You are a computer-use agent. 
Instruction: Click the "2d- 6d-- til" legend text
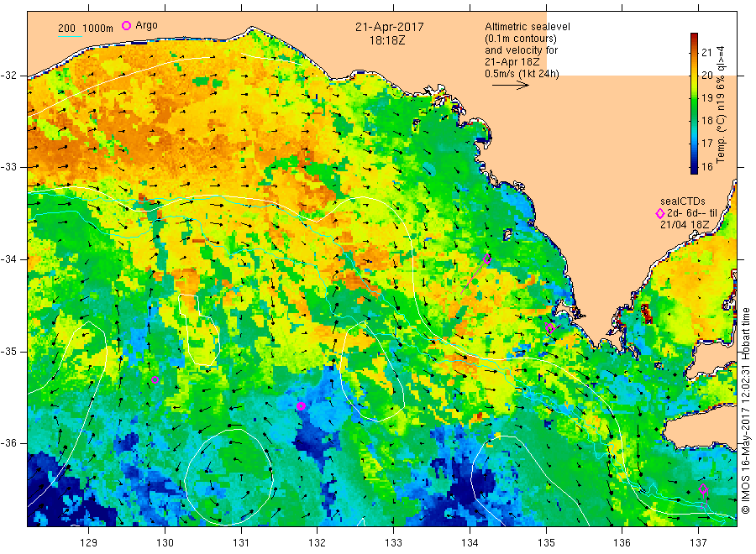coord(692,213)
